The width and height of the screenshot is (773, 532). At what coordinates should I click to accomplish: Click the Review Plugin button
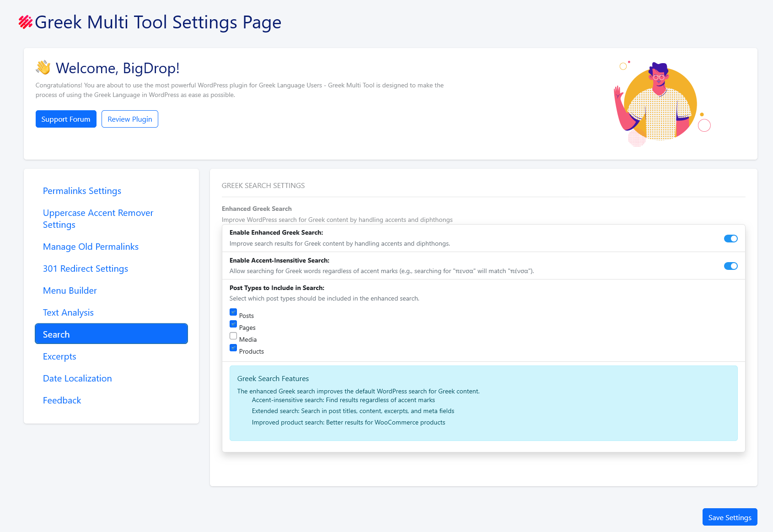pyautogui.click(x=130, y=119)
